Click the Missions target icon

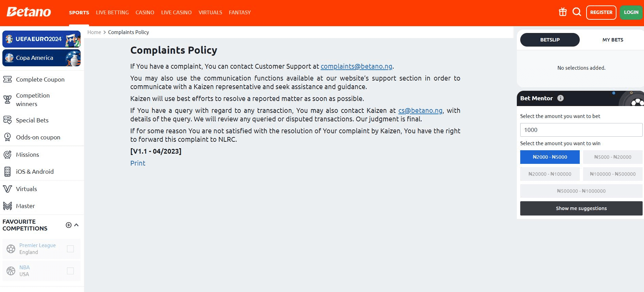point(7,155)
